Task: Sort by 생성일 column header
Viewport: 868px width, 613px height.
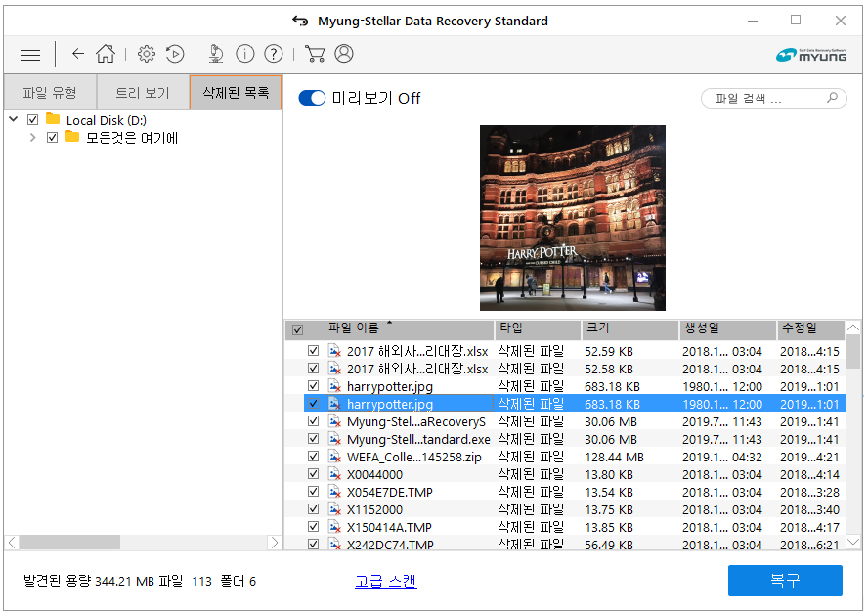Action: click(727, 328)
